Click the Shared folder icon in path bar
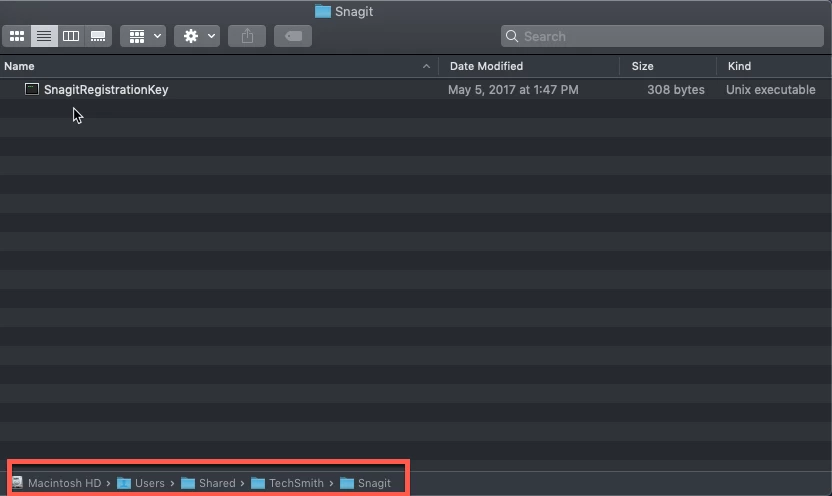Viewport: 832px width, 496px height. 188,483
